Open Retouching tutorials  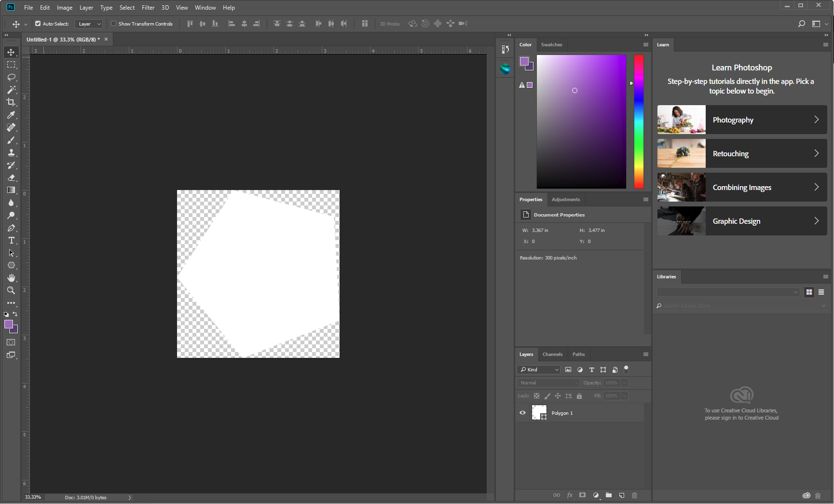pyautogui.click(x=742, y=153)
